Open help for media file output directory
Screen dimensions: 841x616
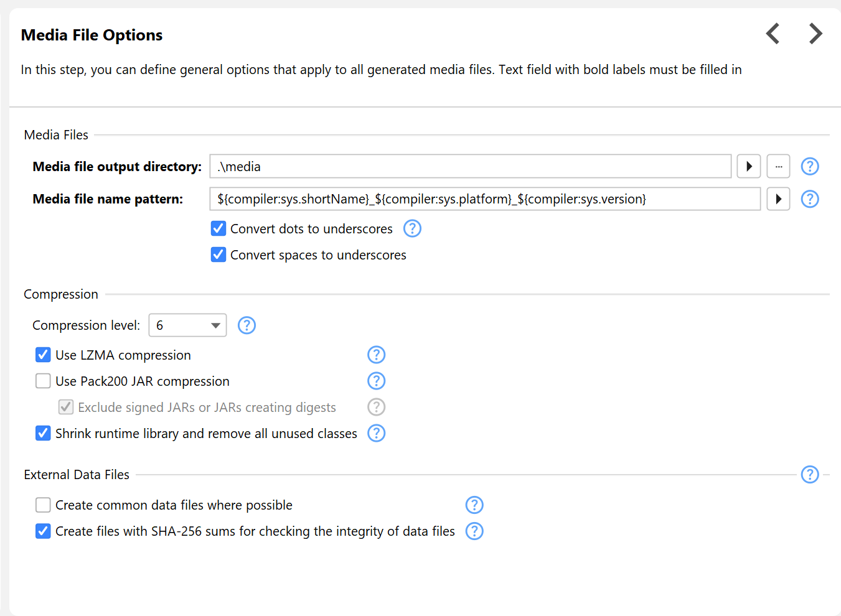click(809, 167)
